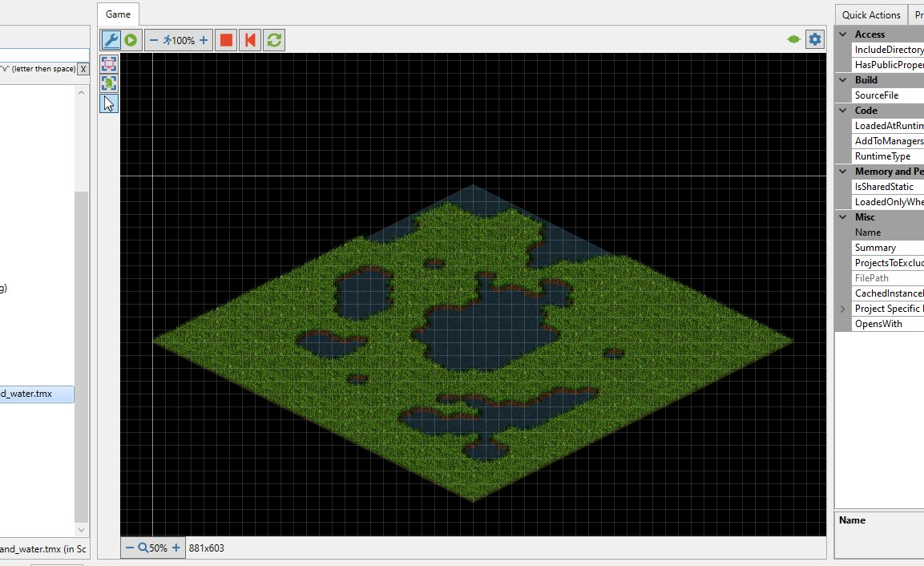Click the focus-on-screen monitor icon
Screen dimensions: 924x566
[x=109, y=63]
